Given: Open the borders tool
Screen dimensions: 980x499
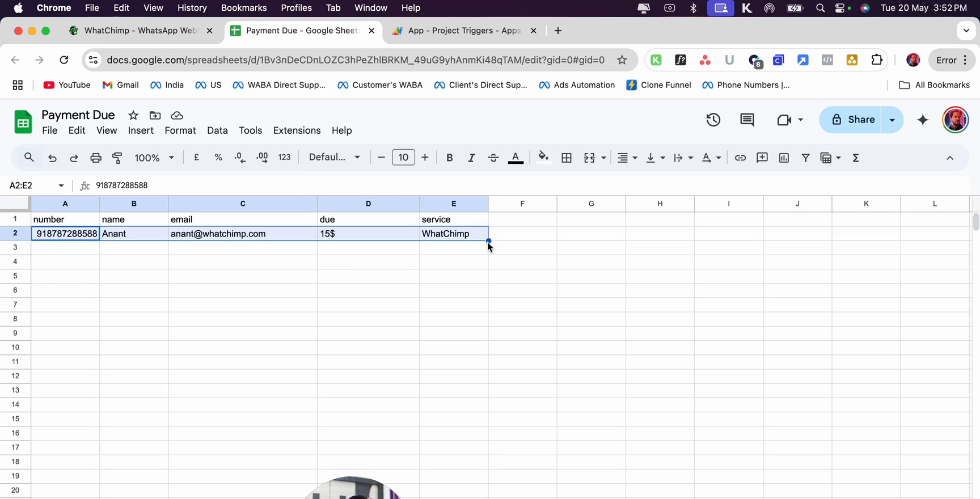Looking at the screenshot, I should (x=566, y=158).
